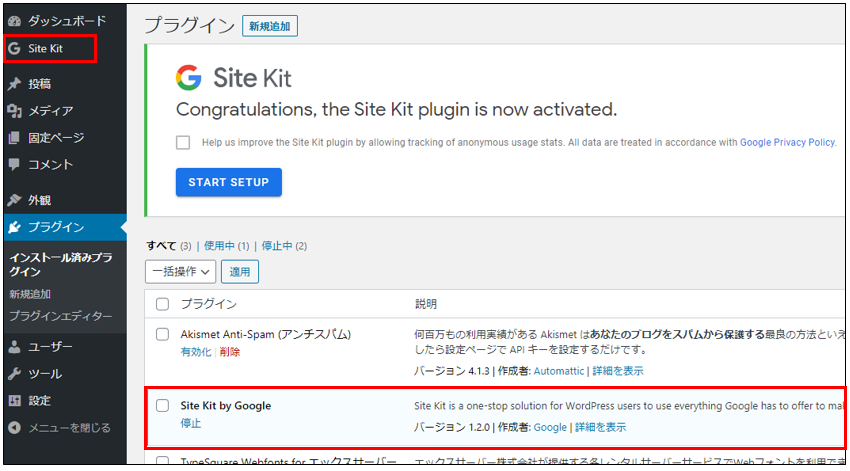Screen dimensions: 850x471
Task: Check the Akismet Anti-Spam plugin checkbox
Action: click(x=163, y=334)
